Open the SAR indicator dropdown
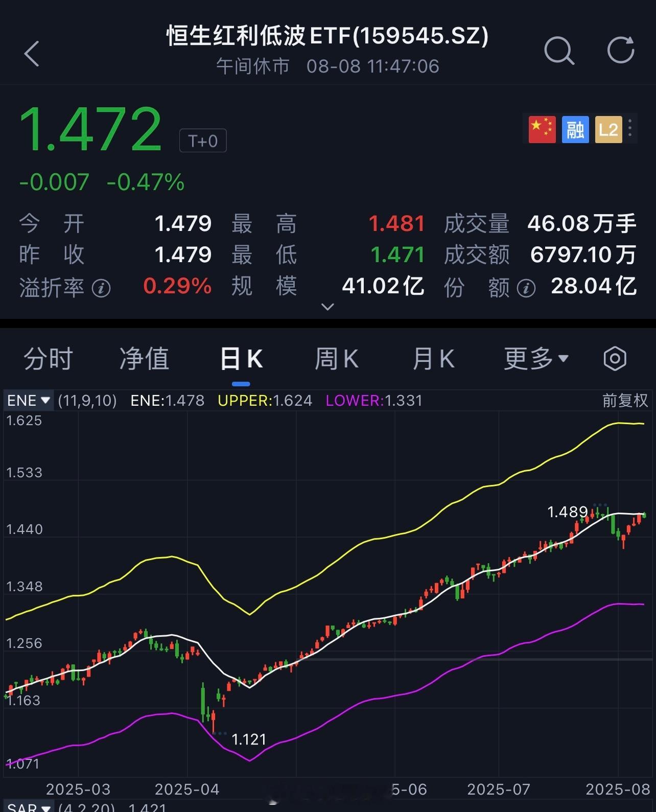Image resolution: width=656 pixels, height=812 pixels. point(29,807)
